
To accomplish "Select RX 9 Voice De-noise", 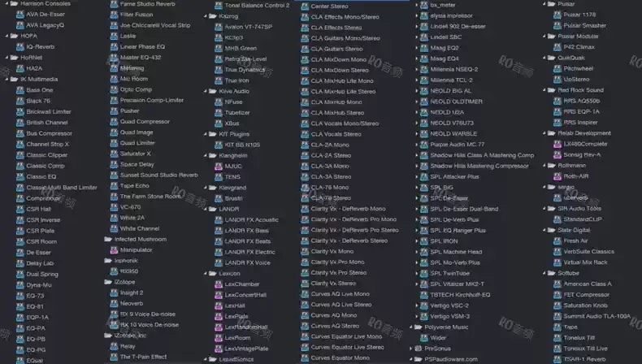I will 148,314.
